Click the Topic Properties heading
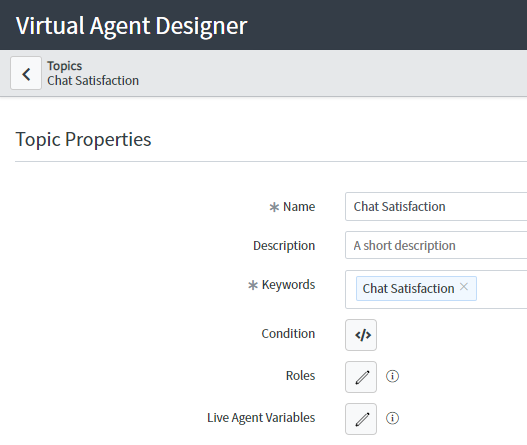The image size is (527, 445). (83, 139)
